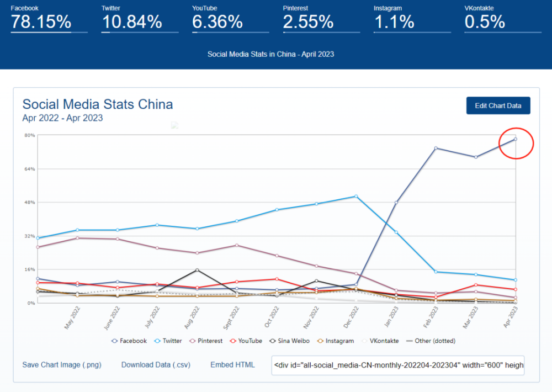Open the Embed HTML link
This screenshot has width=552, height=392.
(232, 365)
